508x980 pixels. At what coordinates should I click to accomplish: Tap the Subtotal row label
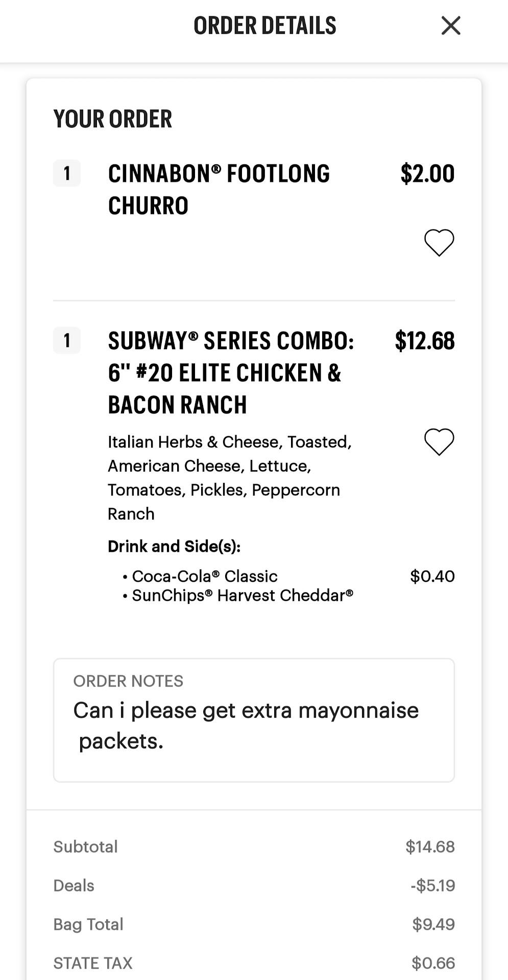pyautogui.click(x=86, y=847)
